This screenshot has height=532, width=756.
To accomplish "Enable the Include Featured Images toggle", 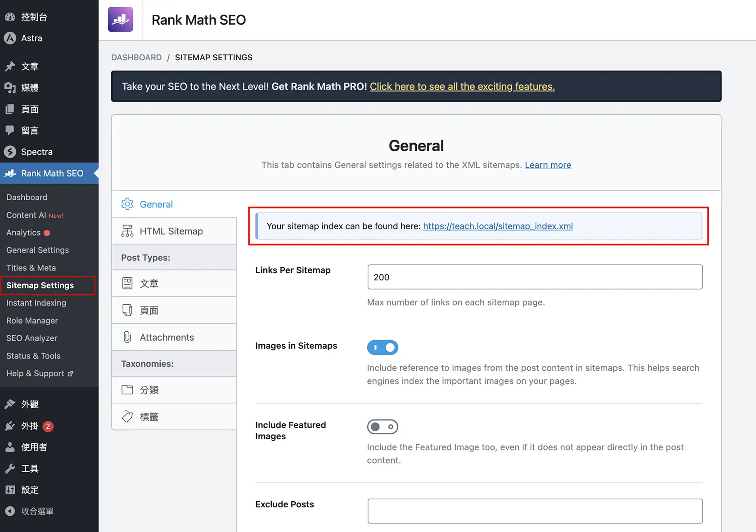I will coord(382,427).
